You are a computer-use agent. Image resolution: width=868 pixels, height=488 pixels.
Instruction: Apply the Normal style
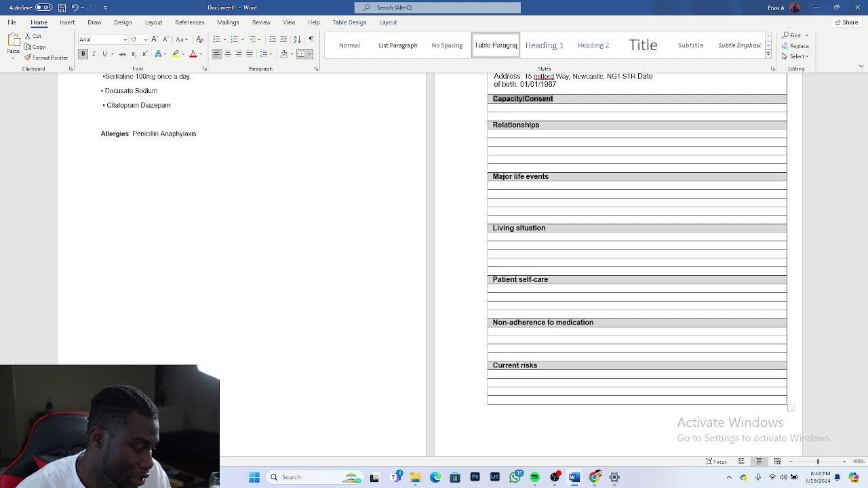tap(349, 45)
